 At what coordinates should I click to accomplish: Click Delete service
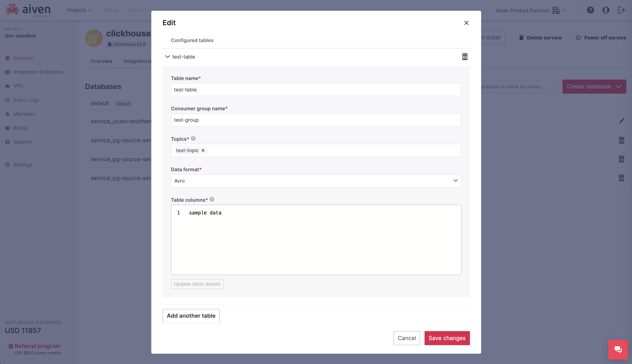coord(540,38)
